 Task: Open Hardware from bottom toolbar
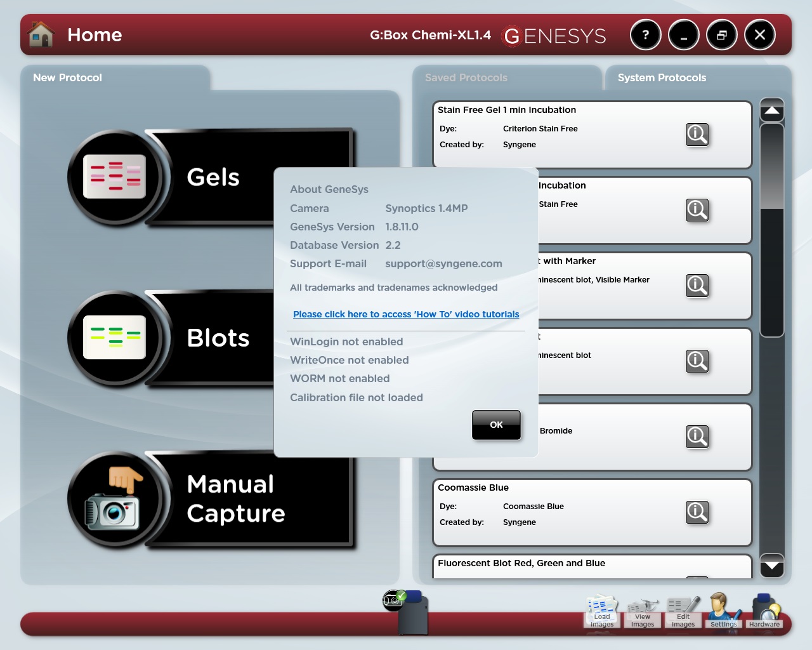(764, 611)
